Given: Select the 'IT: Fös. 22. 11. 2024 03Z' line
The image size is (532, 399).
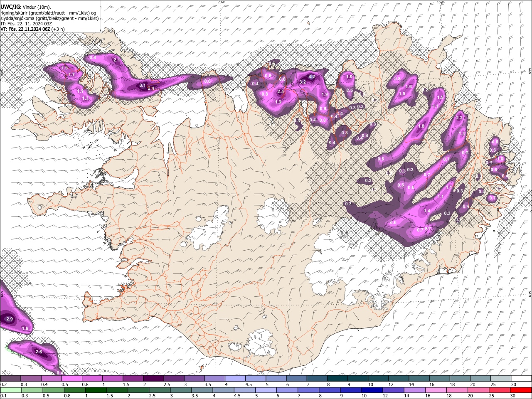Looking at the screenshot, I should 26,24.
